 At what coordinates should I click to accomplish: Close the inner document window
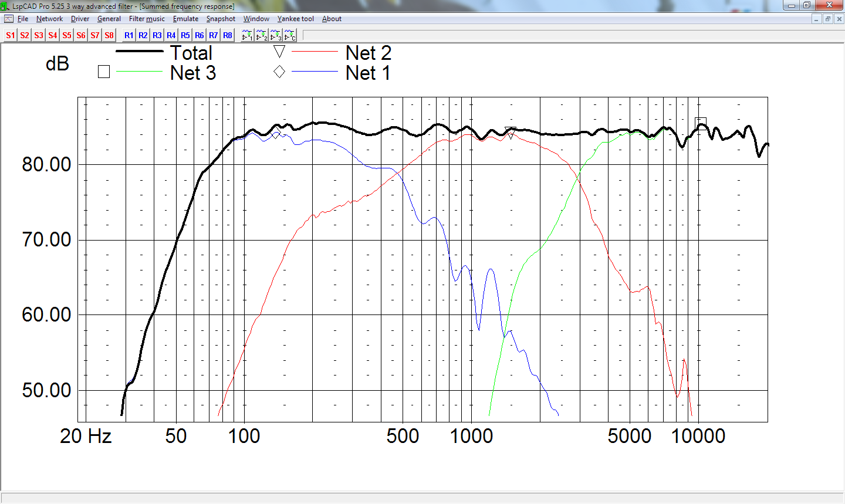(839, 19)
